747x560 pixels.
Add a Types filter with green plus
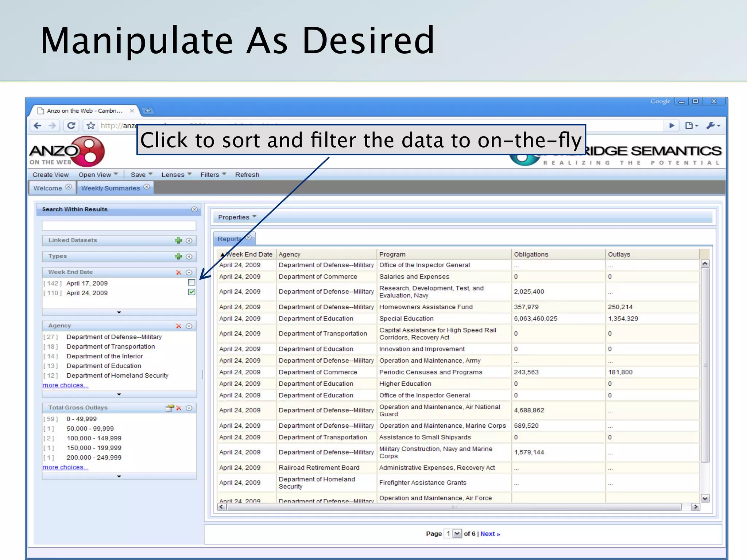pos(178,256)
